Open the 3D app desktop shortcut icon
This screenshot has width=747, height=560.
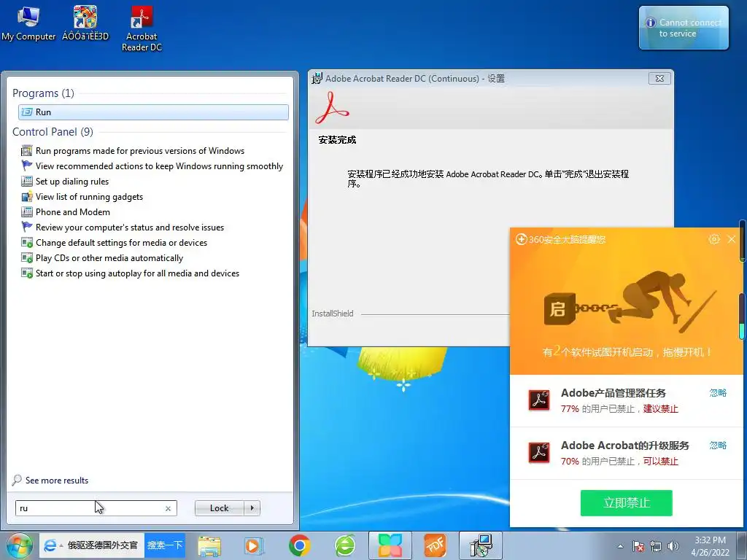click(x=85, y=23)
